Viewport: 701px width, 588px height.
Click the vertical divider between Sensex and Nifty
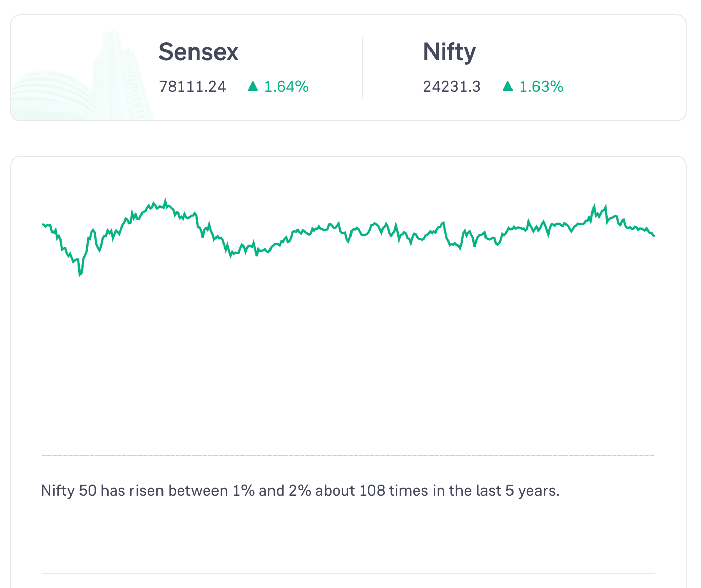point(362,67)
